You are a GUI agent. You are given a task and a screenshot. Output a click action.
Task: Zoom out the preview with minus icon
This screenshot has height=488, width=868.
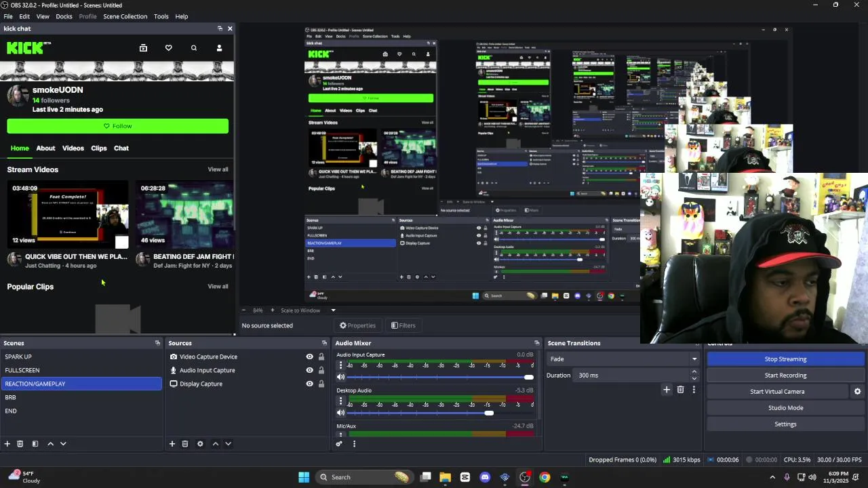coord(244,310)
